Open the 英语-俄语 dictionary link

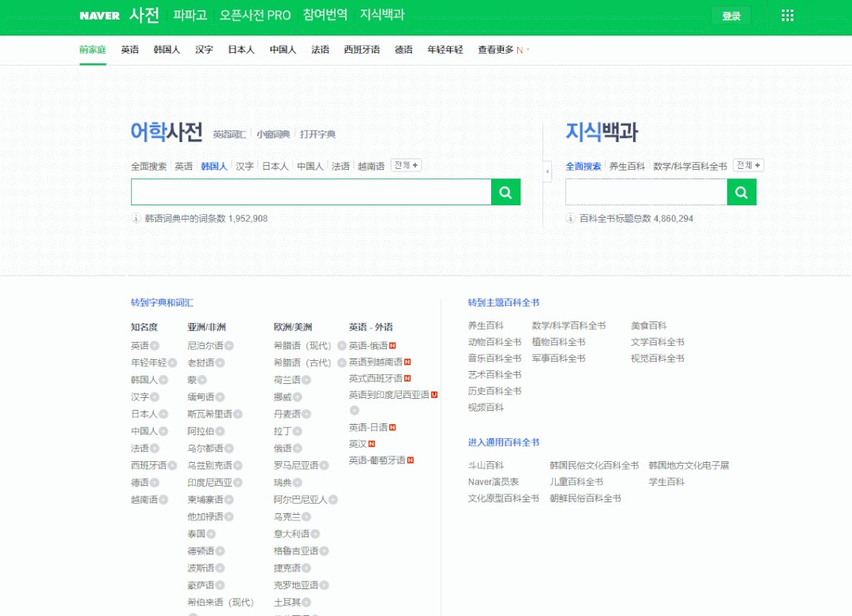click(x=368, y=346)
